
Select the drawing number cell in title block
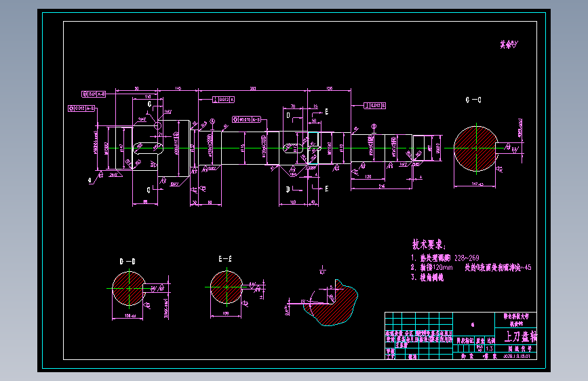516,356
